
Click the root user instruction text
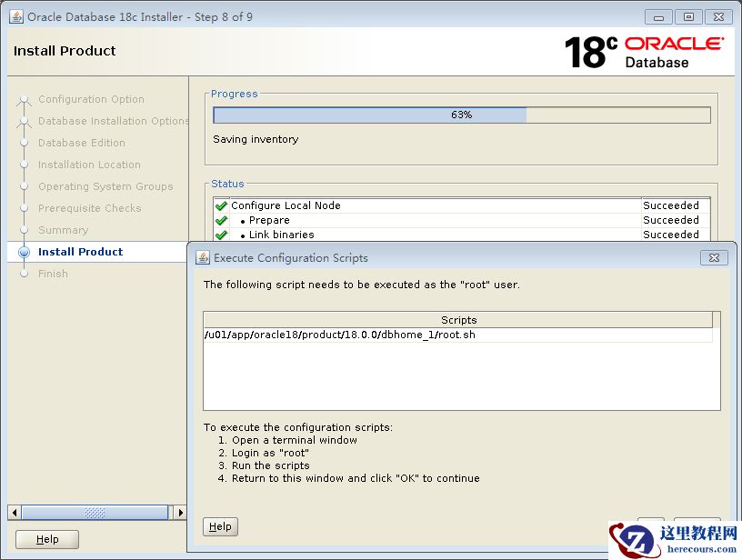pyautogui.click(x=362, y=285)
